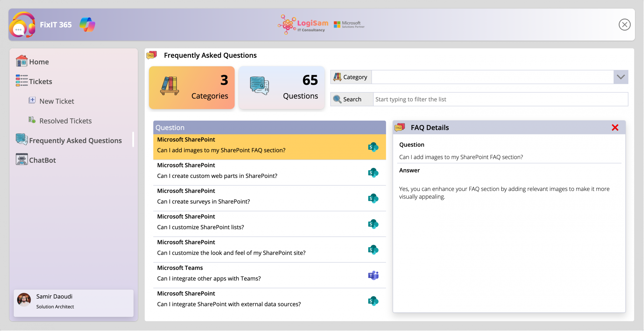Click the Tickets list icon
Screen dimensions: 644x331
[22, 80]
